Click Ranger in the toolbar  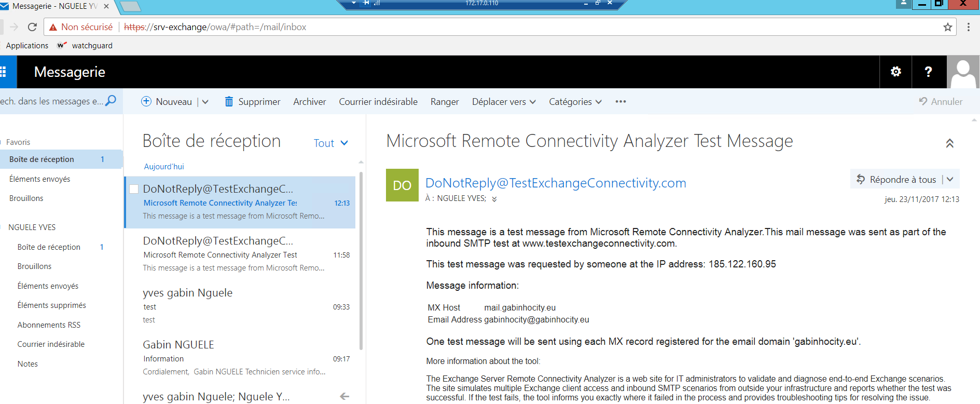pos(445,102)
